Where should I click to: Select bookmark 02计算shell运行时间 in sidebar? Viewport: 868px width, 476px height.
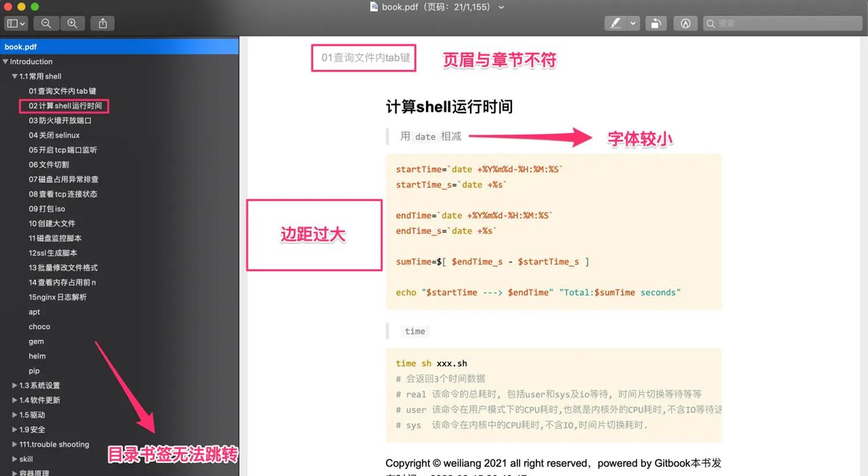(x=64, y=105)
